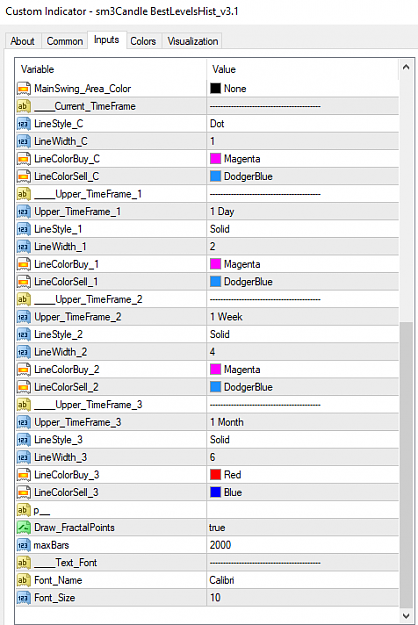The height and width of the screenshot is (625, 418).
Task: Click the LineWidth_C value 1
Action: [212, 141]
